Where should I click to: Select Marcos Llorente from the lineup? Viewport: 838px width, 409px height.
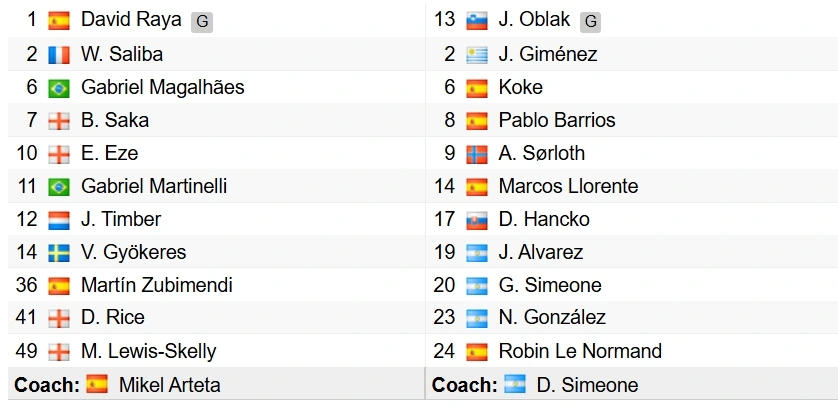click(x=568, y=186)
